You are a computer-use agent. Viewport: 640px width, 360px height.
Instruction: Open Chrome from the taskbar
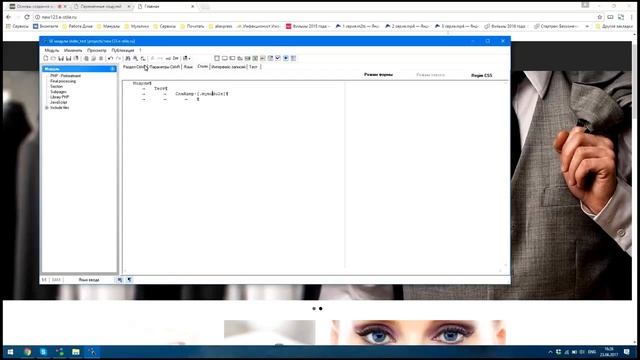pos(27,352)
